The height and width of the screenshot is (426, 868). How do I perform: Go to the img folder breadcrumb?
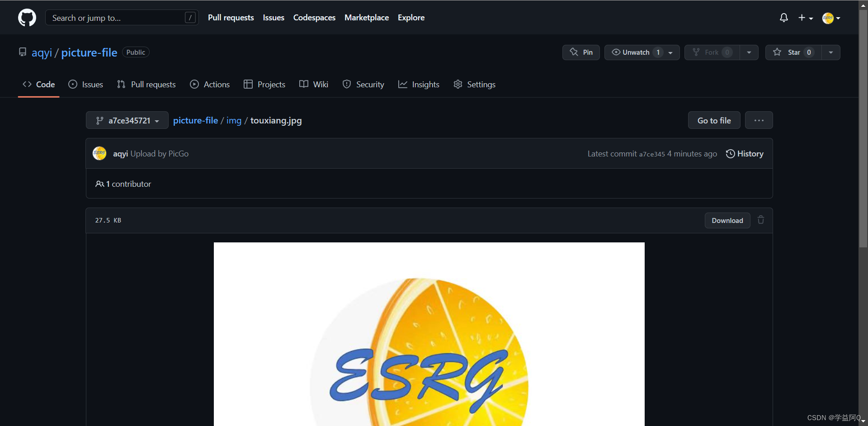pyautogui.click(x=234, y=120)
